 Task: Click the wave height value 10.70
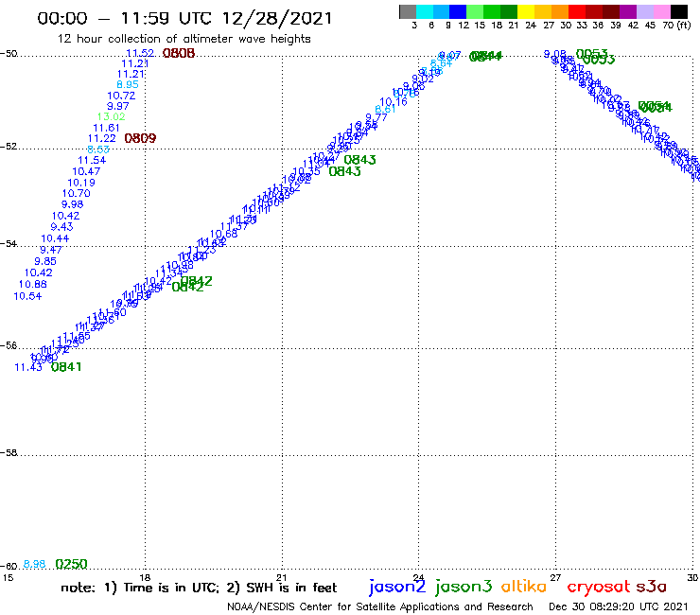pos(76,193)
